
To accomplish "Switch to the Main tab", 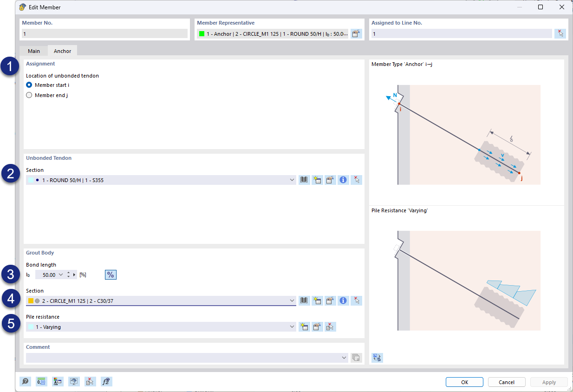I will (x=33, y=51).
